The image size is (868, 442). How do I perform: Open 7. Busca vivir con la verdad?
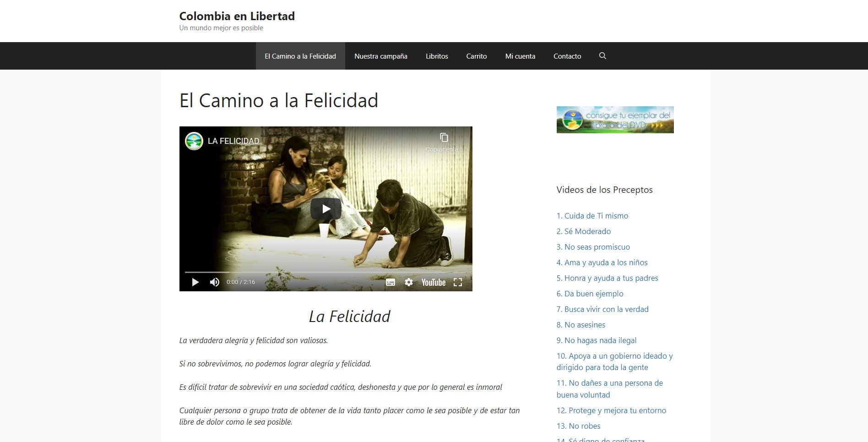[x=602, y=309]
